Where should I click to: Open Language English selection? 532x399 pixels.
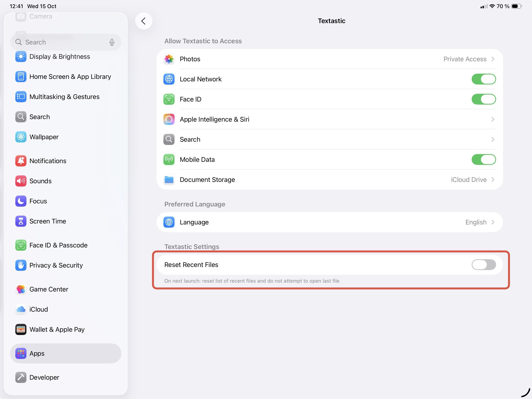[x=492, y=222]
